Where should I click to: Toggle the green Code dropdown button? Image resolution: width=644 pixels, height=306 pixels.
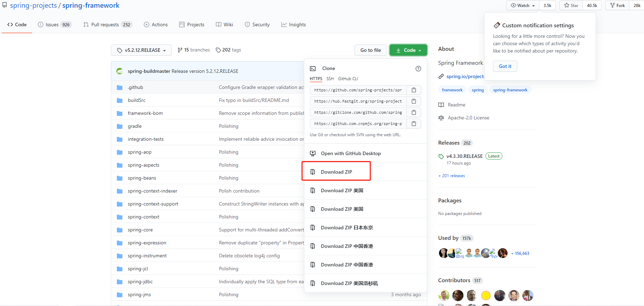coord(408,50)
